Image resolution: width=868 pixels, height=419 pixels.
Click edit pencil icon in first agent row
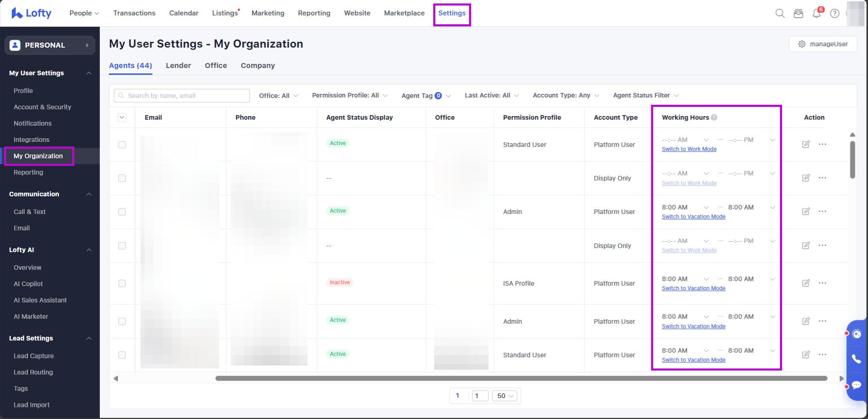coord(806,144)
